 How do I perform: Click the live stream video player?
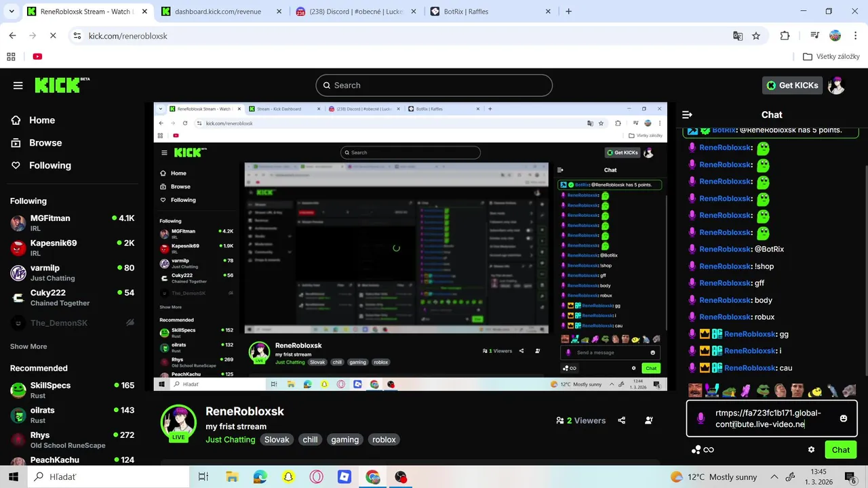pyautogui.click(x=410, y=247)
